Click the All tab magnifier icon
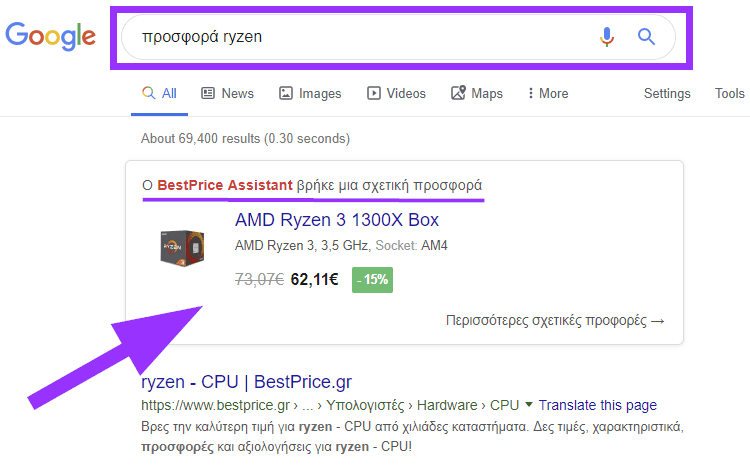The image size is (750, 475). click(149, 93)
